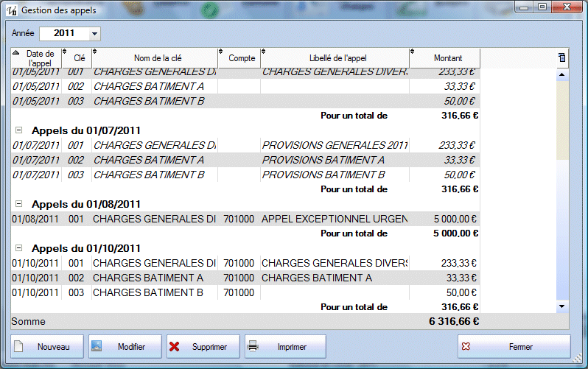Collapse the Appels du 01/10/2011 group

click(x=19, y=247)
